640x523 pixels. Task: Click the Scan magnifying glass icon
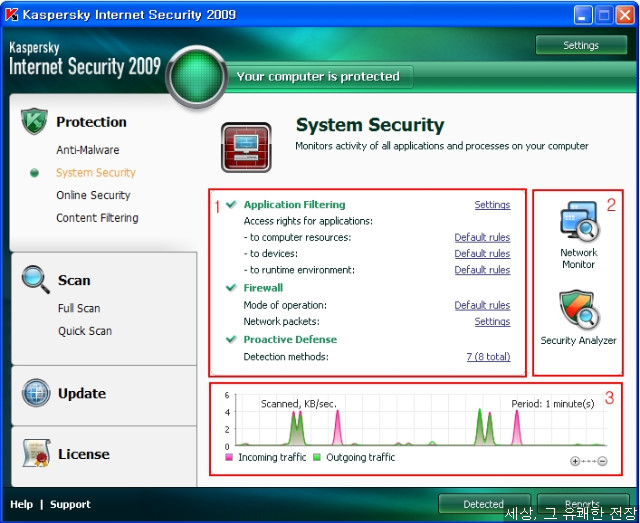pyautogui.click(x=36, y=280)
